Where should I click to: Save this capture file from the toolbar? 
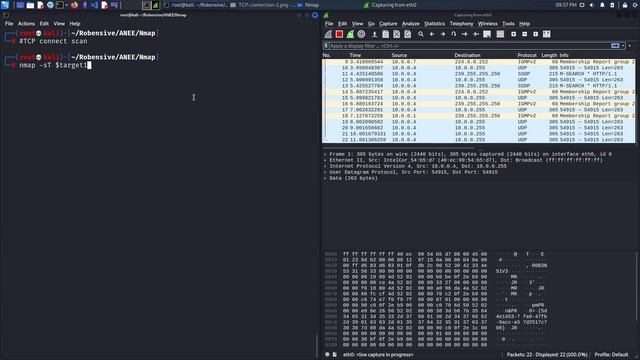click(x=385, y=34)
